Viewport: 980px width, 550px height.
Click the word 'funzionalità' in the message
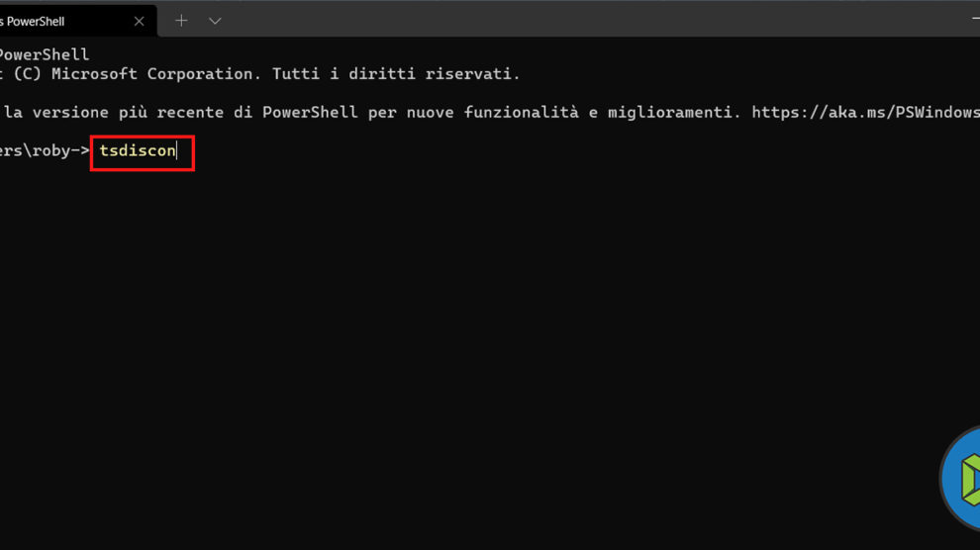tap(525, 113)
